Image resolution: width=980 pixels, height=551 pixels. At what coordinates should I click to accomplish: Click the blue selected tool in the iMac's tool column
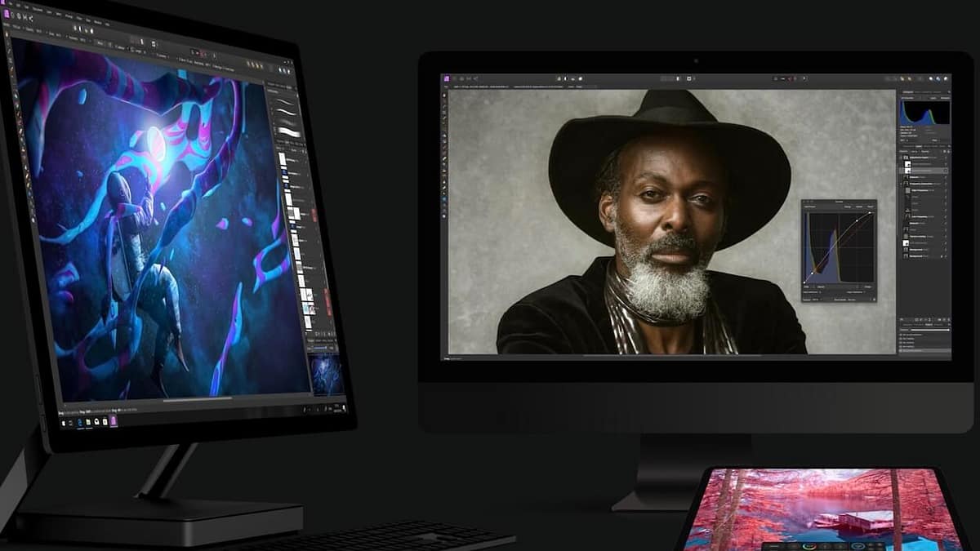444,198
